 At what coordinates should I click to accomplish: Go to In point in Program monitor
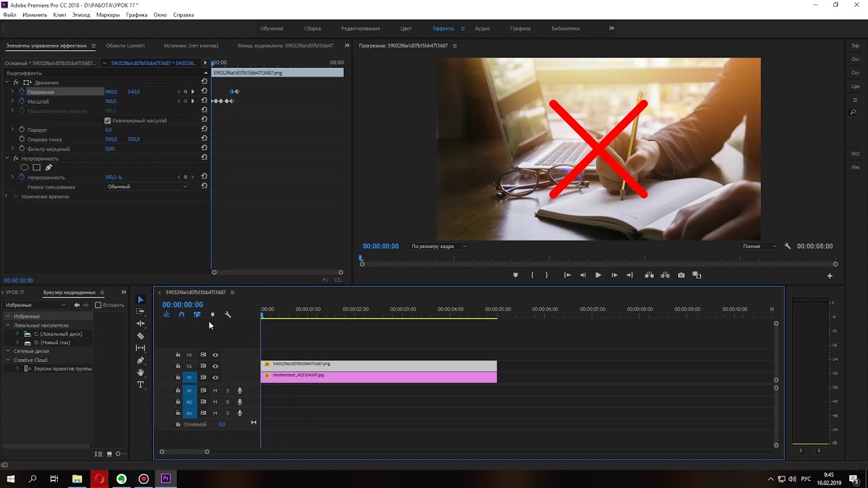click(567, 275)
